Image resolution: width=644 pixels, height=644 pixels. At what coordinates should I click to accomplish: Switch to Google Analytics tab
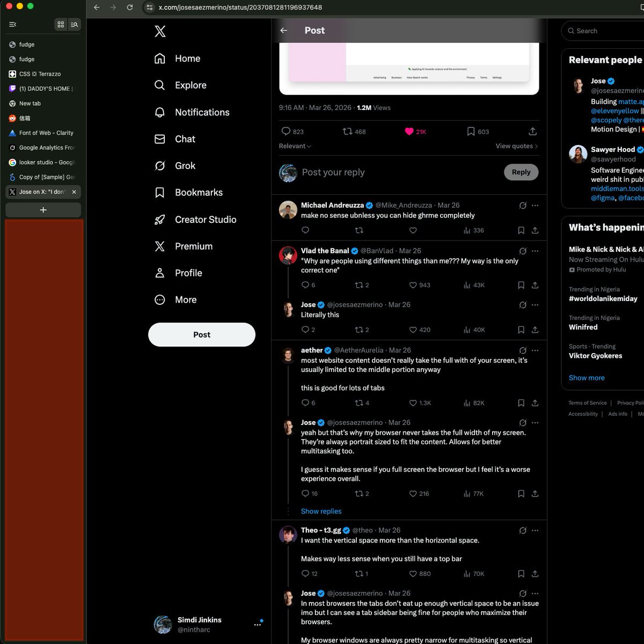[43, 148]
